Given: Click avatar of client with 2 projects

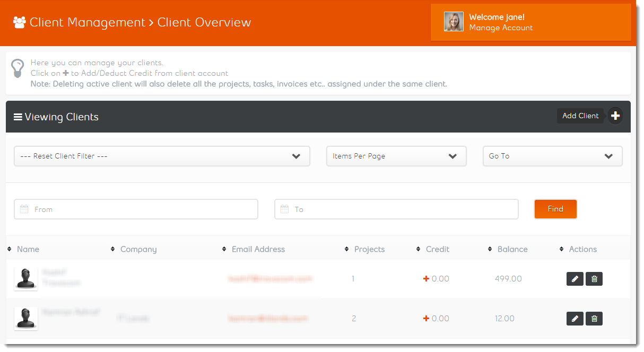Looking at the screenshot, I should click(x=25, y=319).
